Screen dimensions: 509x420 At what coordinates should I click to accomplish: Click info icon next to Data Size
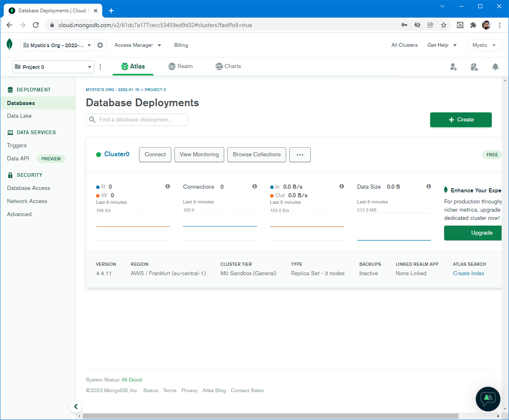[429, 187]
